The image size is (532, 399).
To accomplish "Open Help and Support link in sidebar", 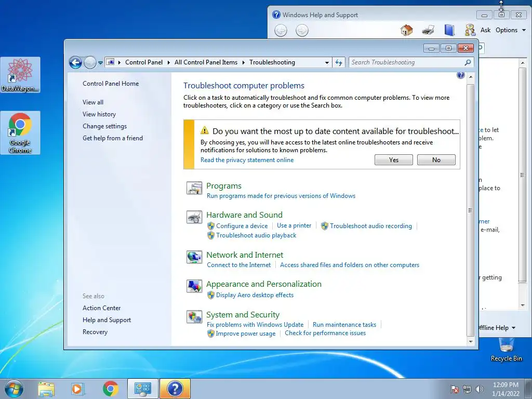I will (107, 320).
